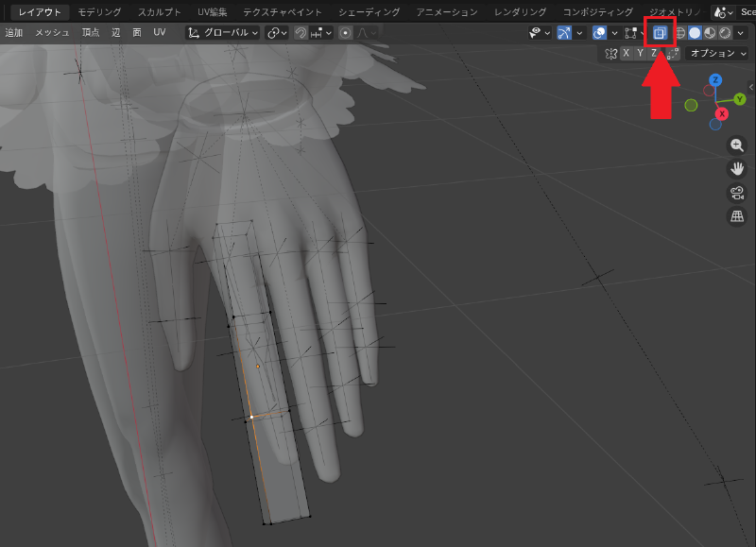Switch to the モデリング workspace tab
This screenshot has width=756, height=547.
coord(99,12)
